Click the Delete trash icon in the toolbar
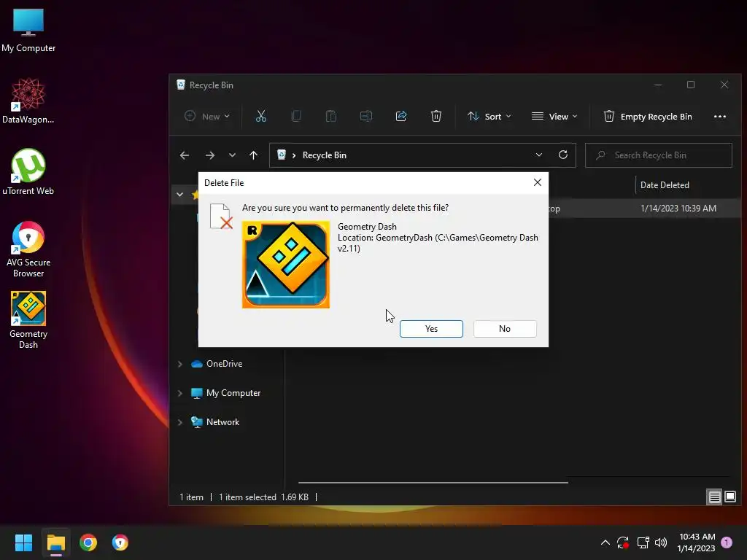 [436, 116]
